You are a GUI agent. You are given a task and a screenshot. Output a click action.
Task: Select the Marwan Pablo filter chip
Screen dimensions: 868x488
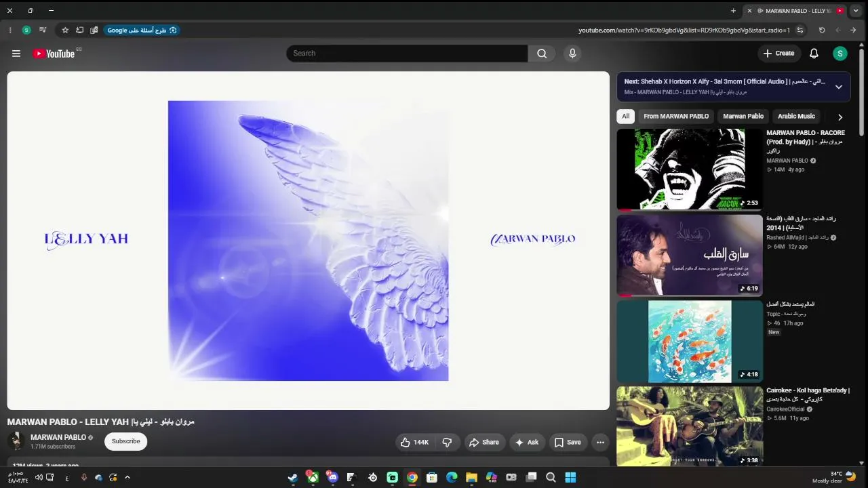pos(743,117)
